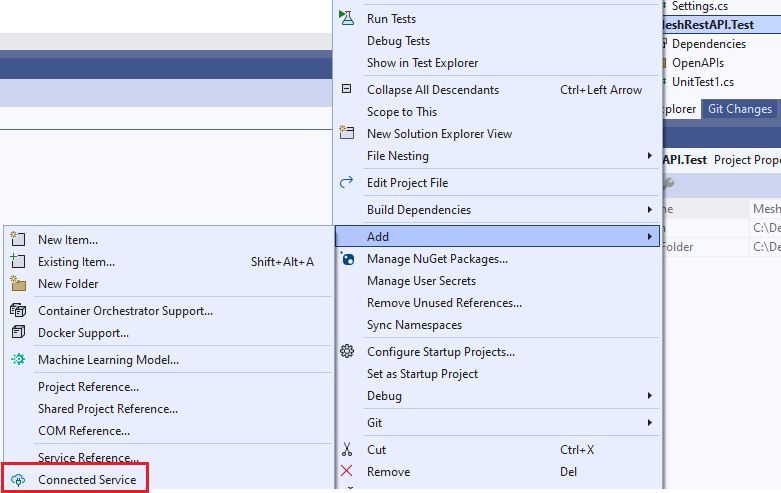Click the Cut scissors icon
The image size is (781, 493).
(x=347, y=449)
